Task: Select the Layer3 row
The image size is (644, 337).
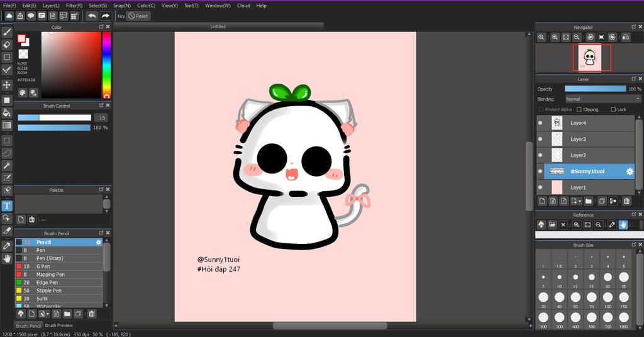Action: 586,139
